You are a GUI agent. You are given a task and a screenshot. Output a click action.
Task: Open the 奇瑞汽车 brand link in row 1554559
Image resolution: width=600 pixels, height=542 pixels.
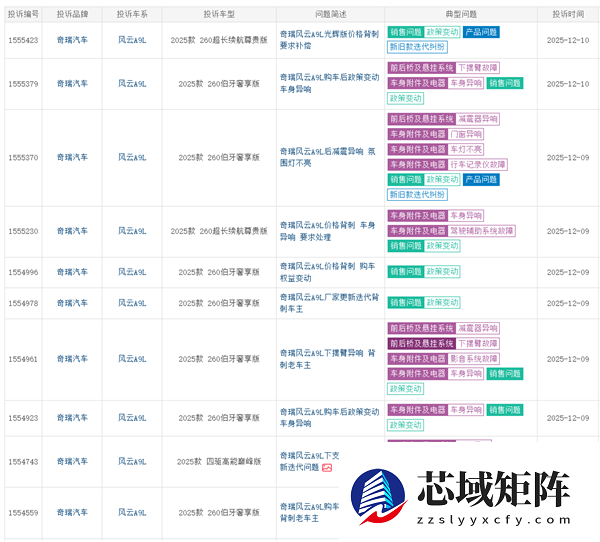click(72, 512)
